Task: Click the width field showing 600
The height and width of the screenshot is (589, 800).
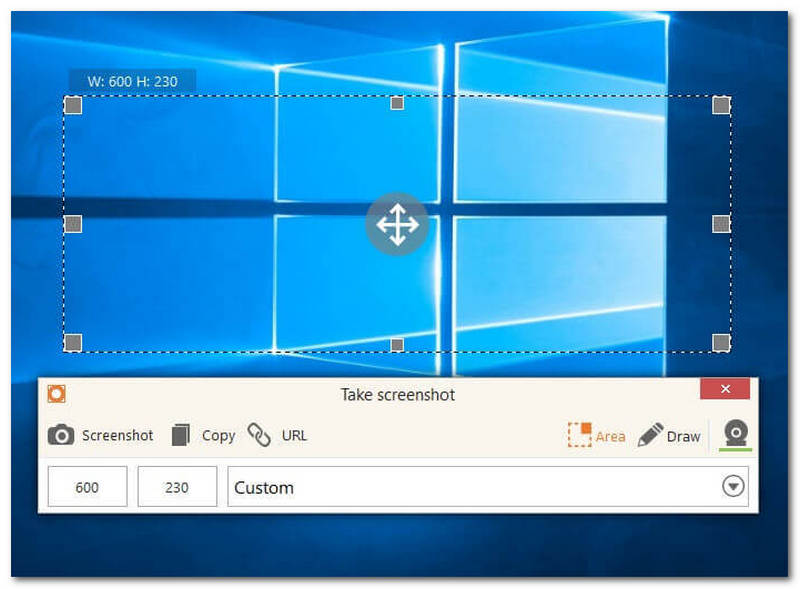Action: 87,486
